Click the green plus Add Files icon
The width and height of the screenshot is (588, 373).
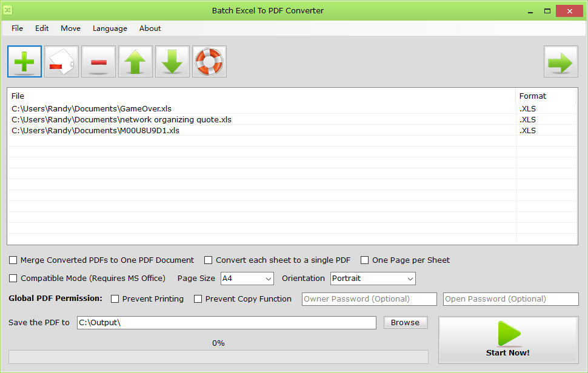pyautogui.click(x=24, y=61)
